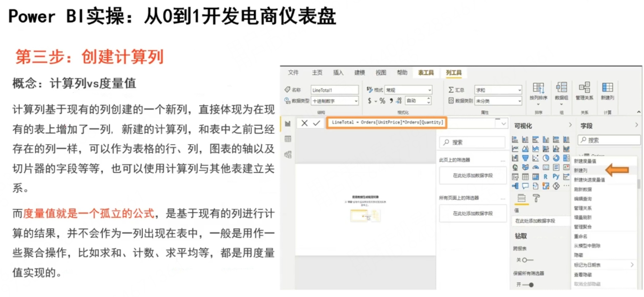644x297 pixels.
Task: Open the Format paint roller tab
Action: (x=536, y=198)
